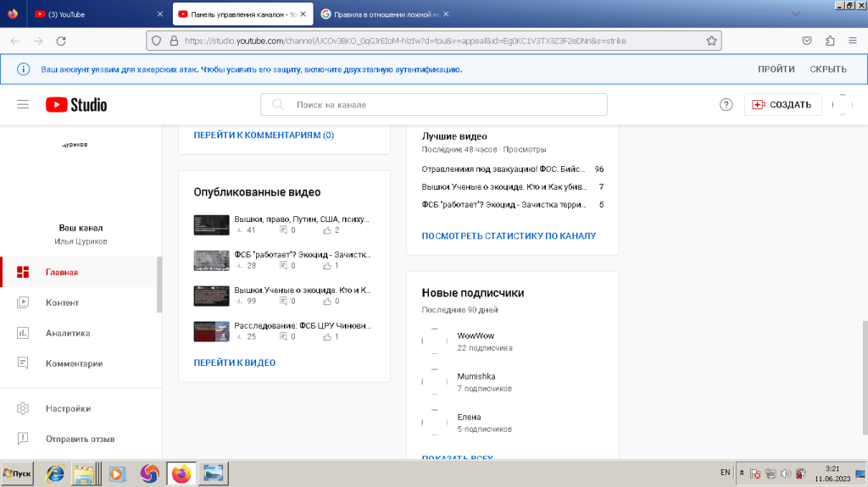The image size is (868, 487).
Task: Click СКРЫТЬ in the security banner
Action: pos(827,69)
